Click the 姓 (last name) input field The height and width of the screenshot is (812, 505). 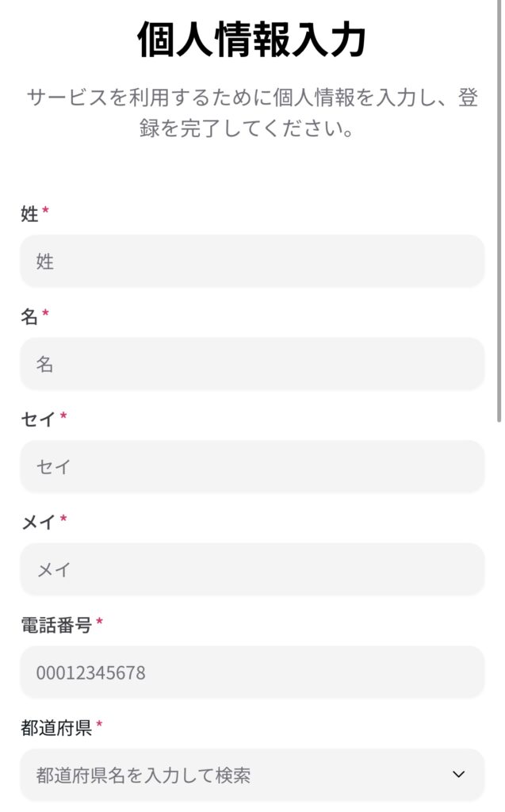pos(252,261)
